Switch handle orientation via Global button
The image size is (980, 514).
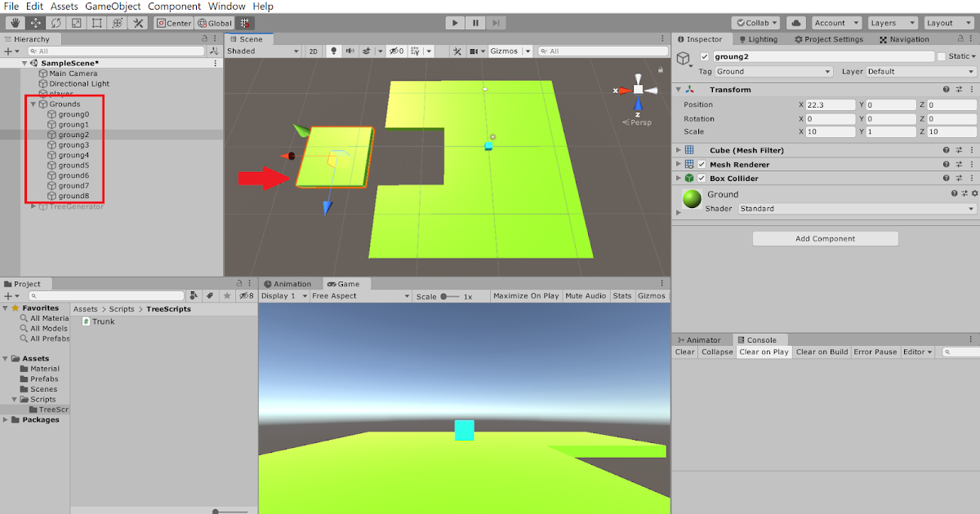215,23
